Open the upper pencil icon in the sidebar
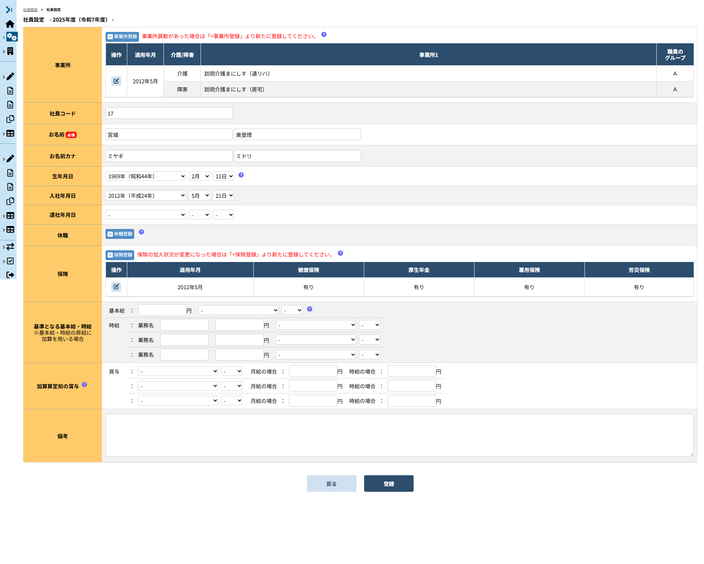Viewport: 704px width, 564px height. [x=10, y=77]
